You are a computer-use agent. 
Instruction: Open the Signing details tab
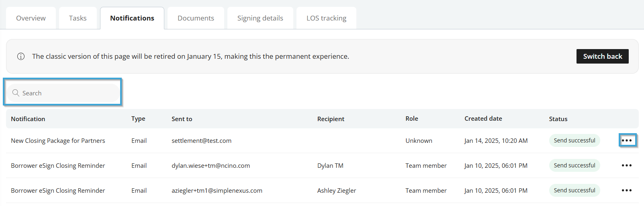pos(260,18)
